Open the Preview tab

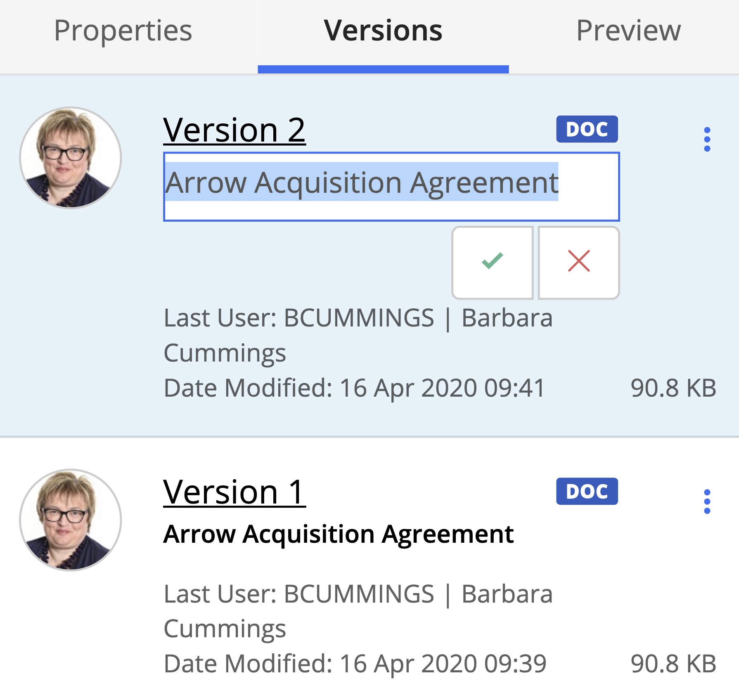pos(628,31)
